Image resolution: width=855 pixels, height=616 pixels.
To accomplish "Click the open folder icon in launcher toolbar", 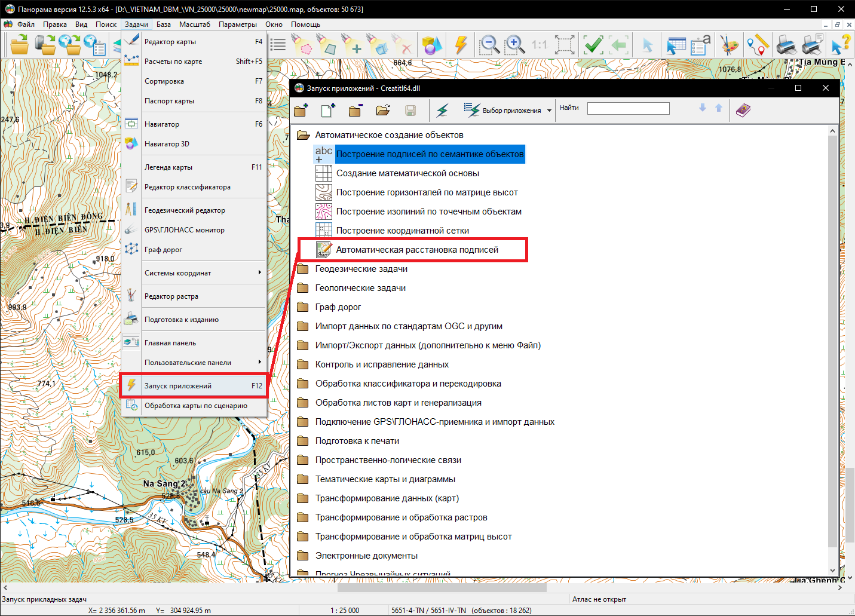I will point(383,110).
